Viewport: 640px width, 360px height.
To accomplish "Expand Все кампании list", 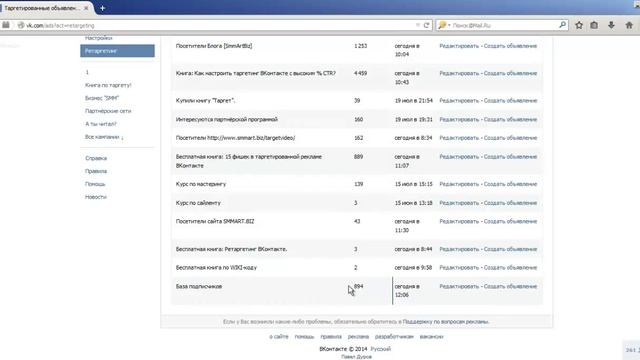I will pyautogui.click(x=104, y=137).
